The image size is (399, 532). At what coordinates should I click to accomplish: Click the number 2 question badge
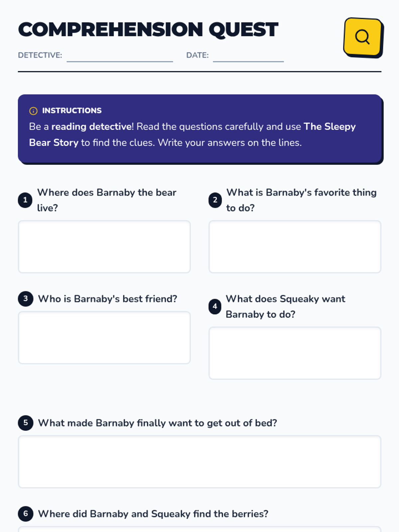[x=215, y=200]
